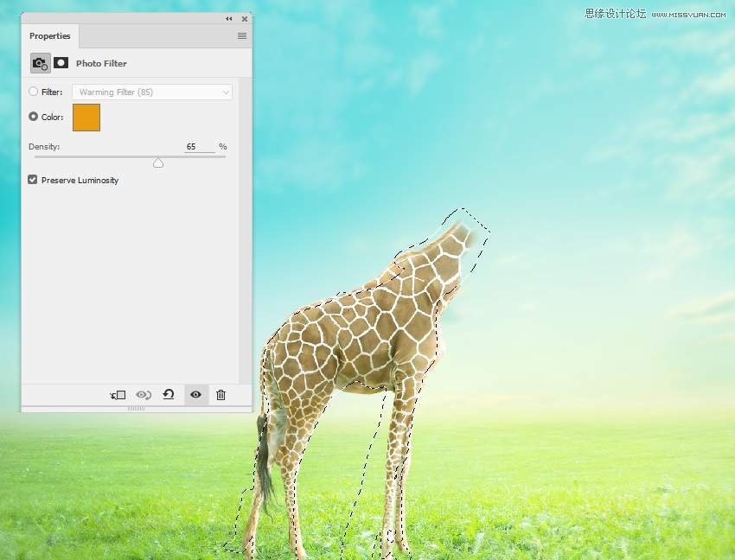Open the Warming Filter (85) dropdown

coord(151,92)
